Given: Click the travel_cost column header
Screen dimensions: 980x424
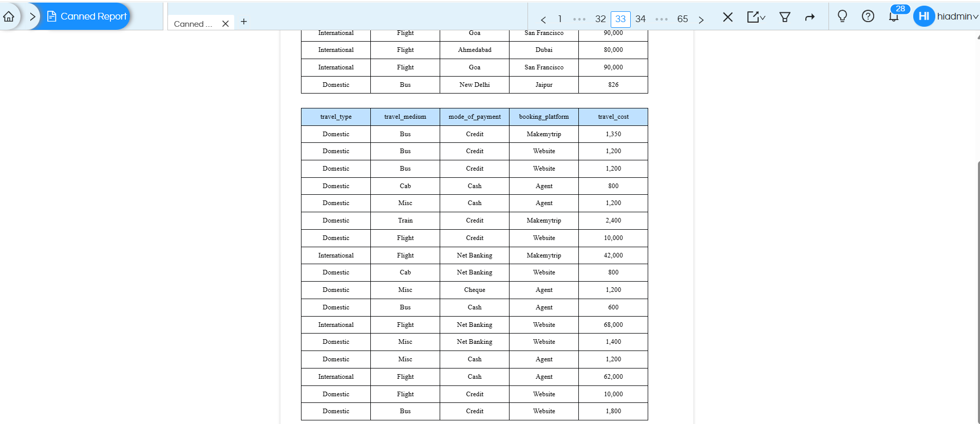Looking at the screenshot, I should tap(613, 117).
